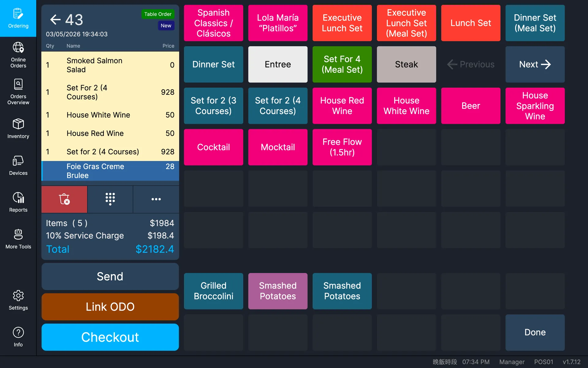Select Executive Lunch Set (Meal Set) category
Viewport: 588px width, 368px height.
(406, 23)
